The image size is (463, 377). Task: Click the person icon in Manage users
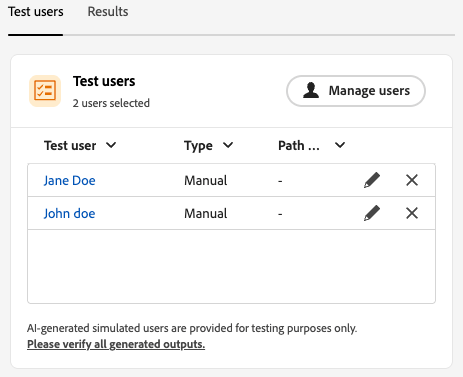(x=311, y=90)
